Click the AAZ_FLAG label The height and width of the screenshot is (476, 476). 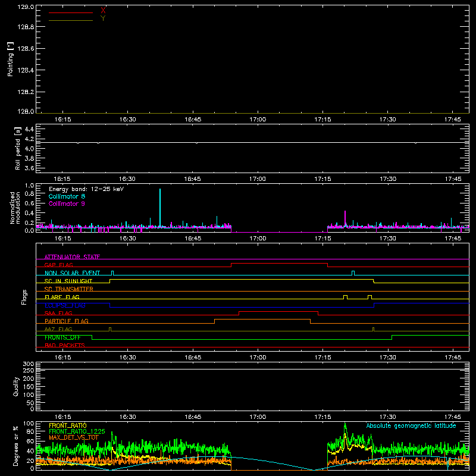coord(58,329)
